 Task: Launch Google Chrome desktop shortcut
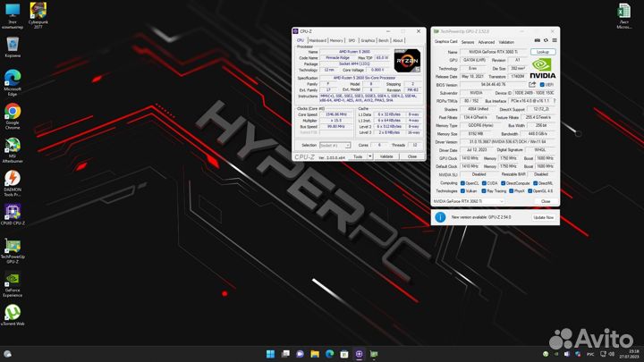click(x=13, y=116)
